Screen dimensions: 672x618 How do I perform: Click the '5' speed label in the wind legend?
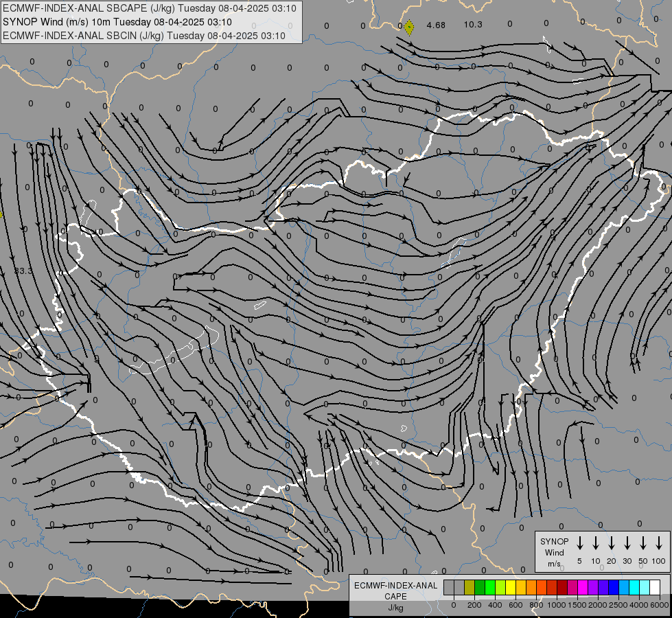pos(579,561)
